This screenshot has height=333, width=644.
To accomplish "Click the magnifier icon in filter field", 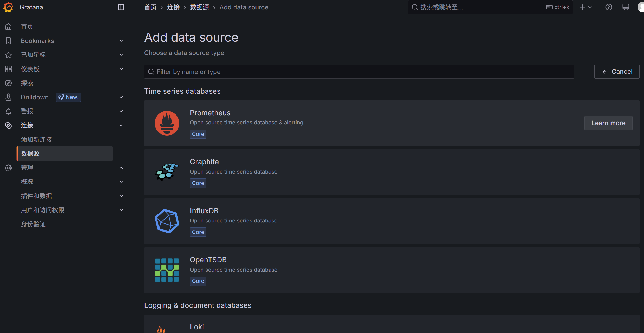I will coord(151,72).
